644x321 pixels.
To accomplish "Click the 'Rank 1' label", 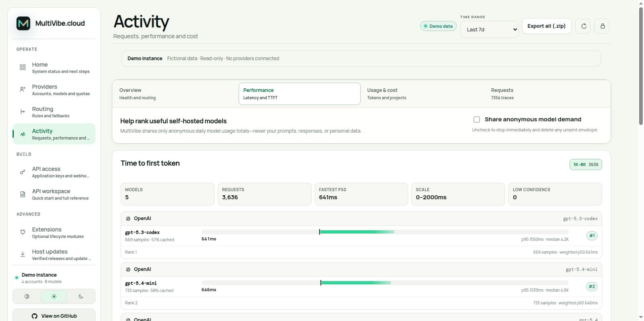I will coord(131,252).
